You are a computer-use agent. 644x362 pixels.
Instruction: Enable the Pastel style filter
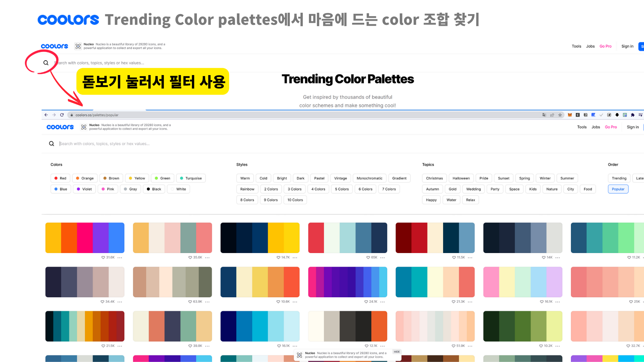click(319, 178)
